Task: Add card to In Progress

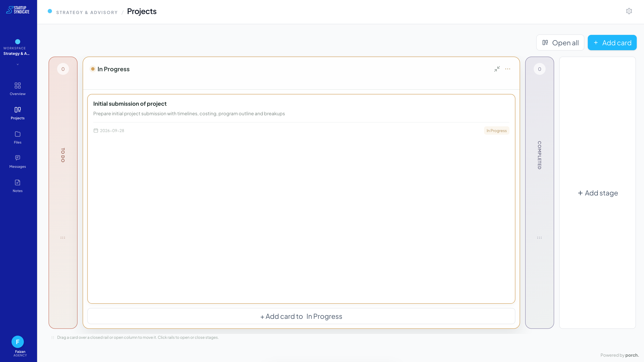Action: click(301, 316)
